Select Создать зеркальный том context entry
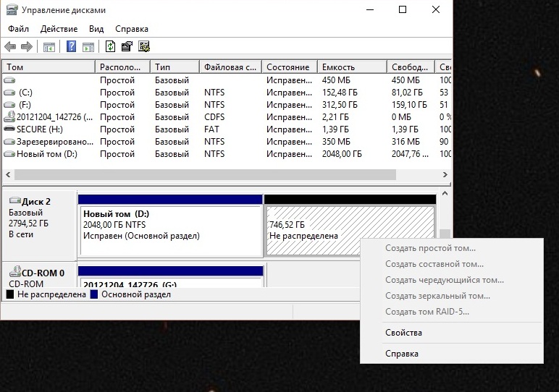Viewport: 559px width, 392px height. pos(452,296)
